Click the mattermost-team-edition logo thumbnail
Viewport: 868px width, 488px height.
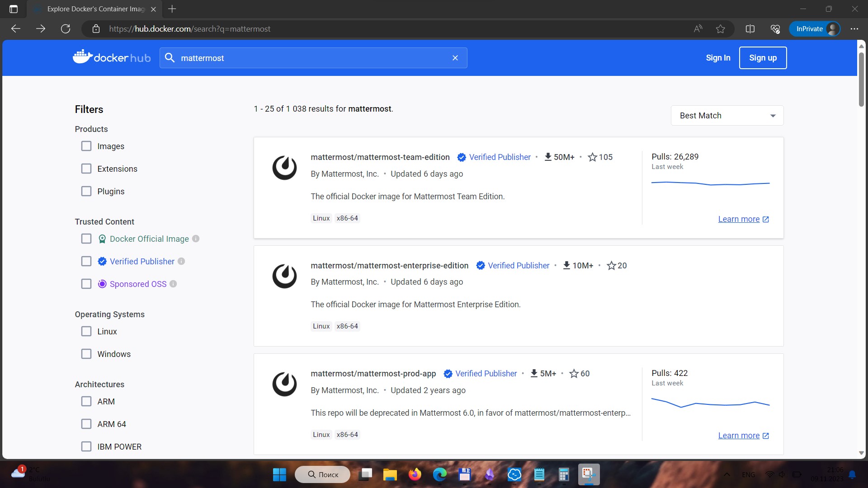click(x=284, y=168)
